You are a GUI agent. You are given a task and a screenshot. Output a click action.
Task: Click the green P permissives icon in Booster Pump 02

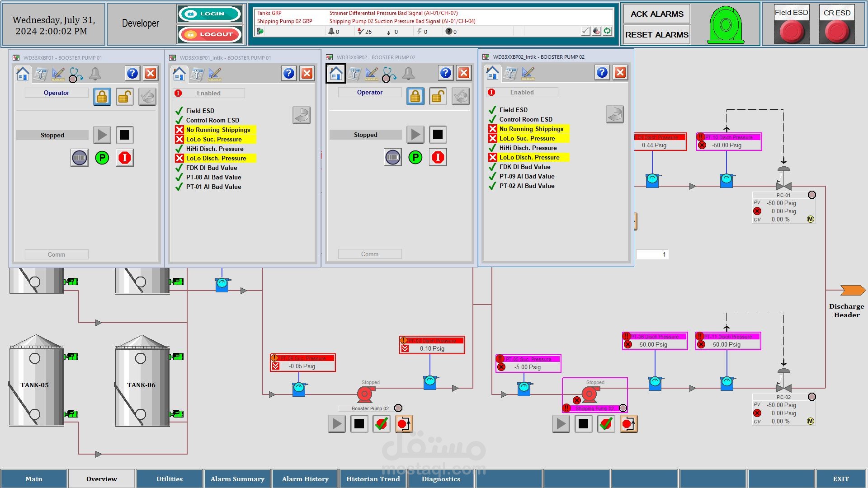[x=415, y=157]
